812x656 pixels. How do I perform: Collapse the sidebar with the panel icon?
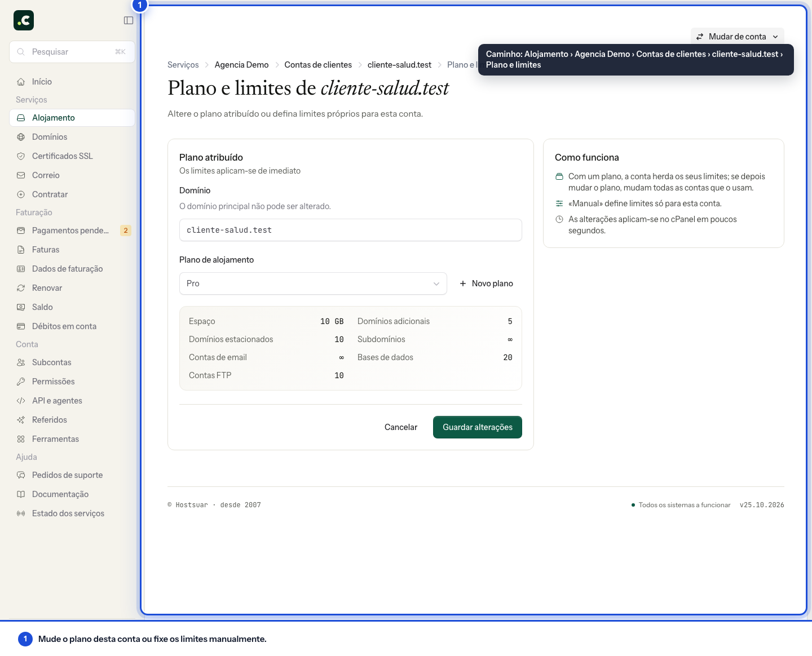129,20
